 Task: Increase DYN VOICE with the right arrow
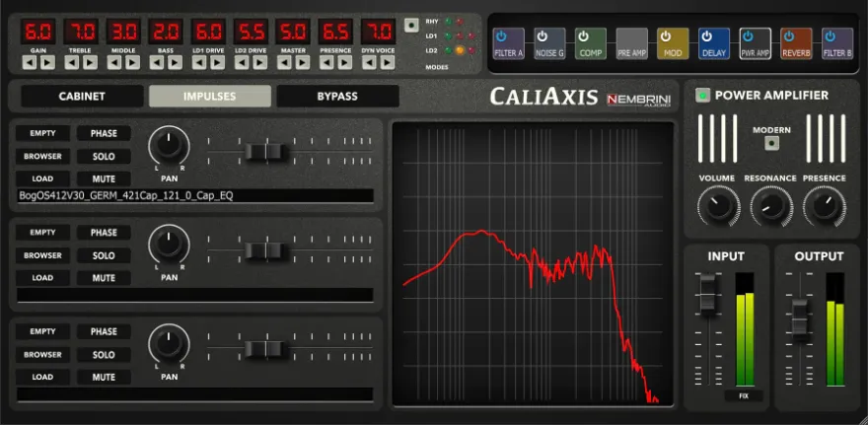tap(388, 62)
